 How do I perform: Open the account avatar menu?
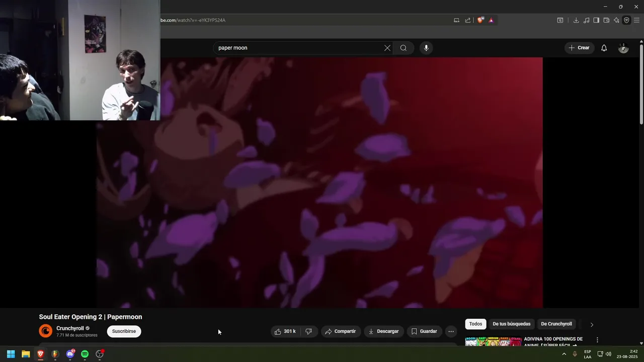coord(623,48)
